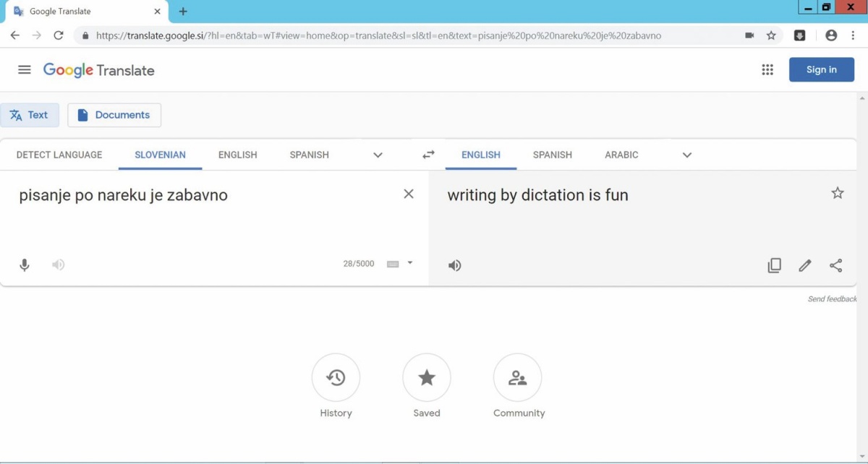The height and width of the screenshot is (464, 868).
Task: Toggle the virtual keyboard icon
Action: [393, 265]
